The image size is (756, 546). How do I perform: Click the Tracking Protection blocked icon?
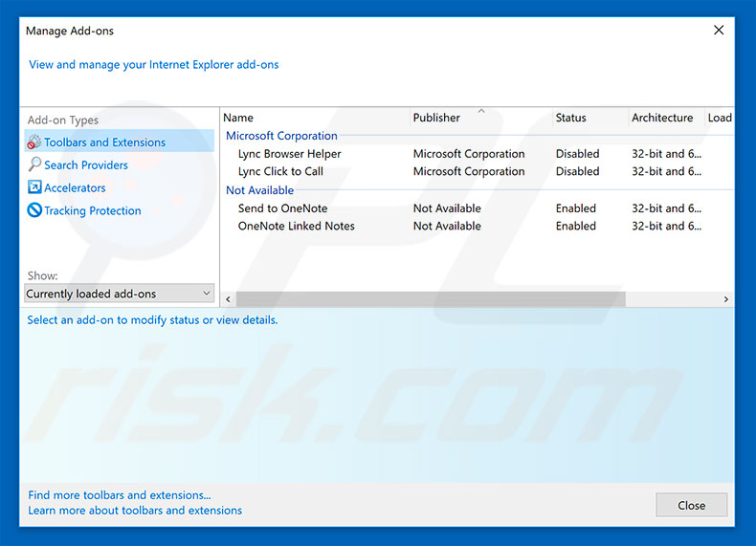(x=34, y=211)
